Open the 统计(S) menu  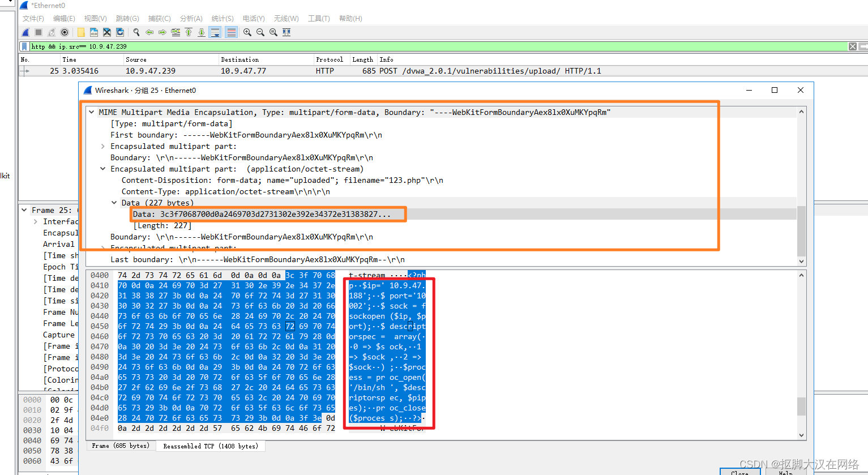tap(223, 19)
